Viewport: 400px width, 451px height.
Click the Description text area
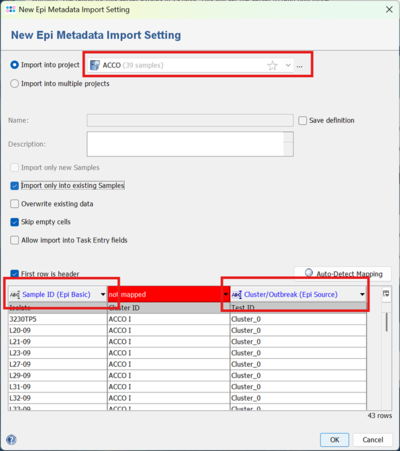tap(185, 144)
